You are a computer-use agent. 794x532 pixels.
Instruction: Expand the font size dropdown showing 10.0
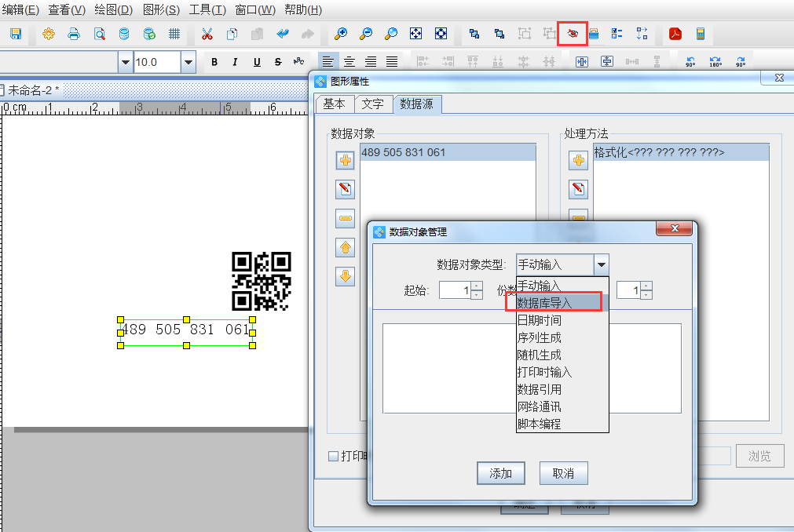(x=188, y=62)
